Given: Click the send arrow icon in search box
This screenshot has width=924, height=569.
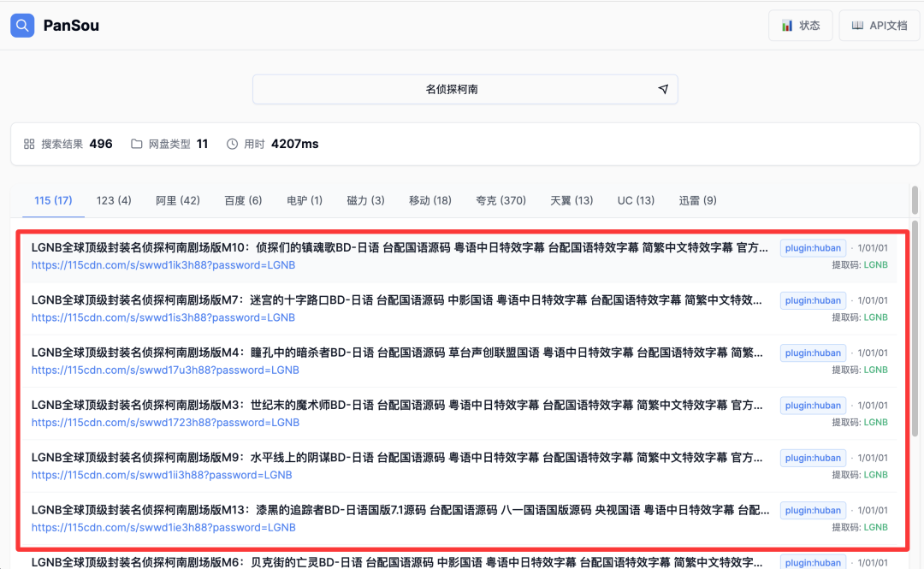Looking at the screenshot, I should tap(663, 89).
